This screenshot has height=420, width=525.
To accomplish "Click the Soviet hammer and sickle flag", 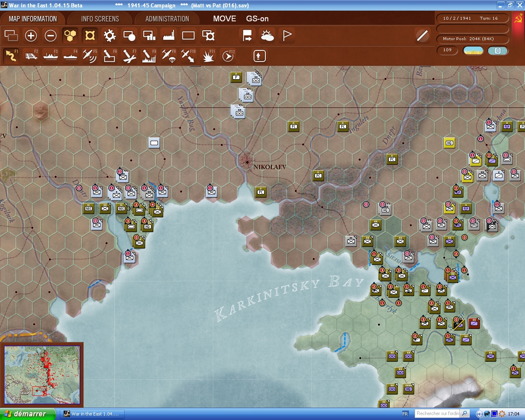I will [x=518, y=19].
